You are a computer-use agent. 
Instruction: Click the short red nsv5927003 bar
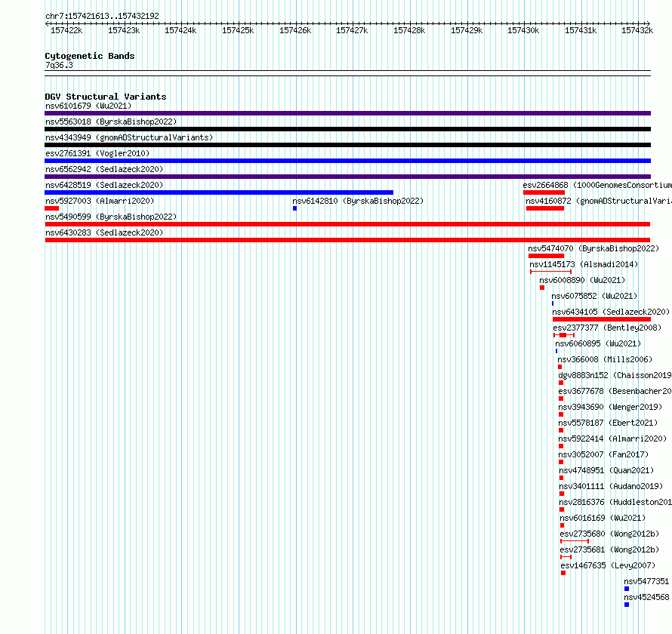(52, 208)
